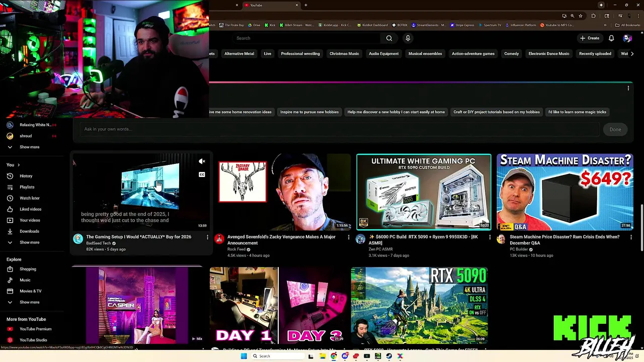The height and width of the screenshot is (362, 644).
Task: Open Movies & TV under Explore
Action: 30,291
